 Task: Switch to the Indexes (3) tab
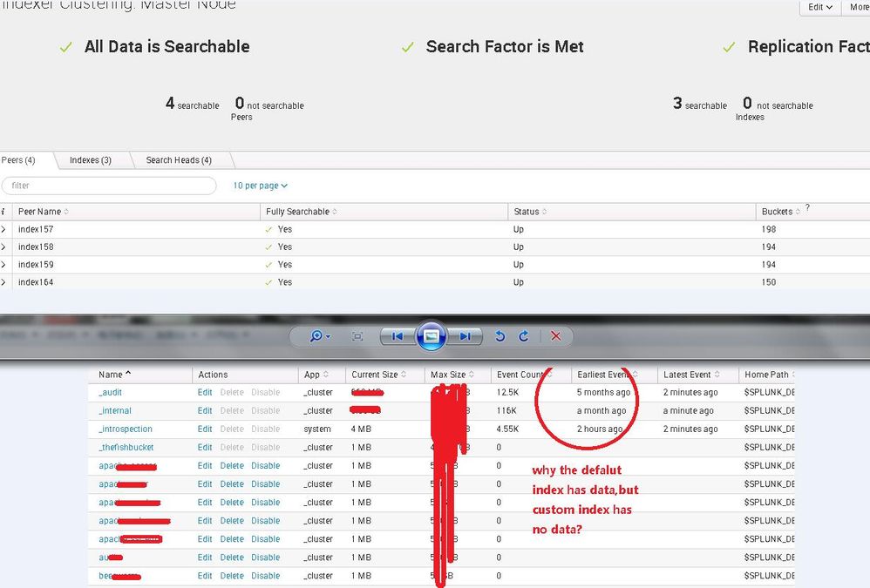(x=91, y=160)
